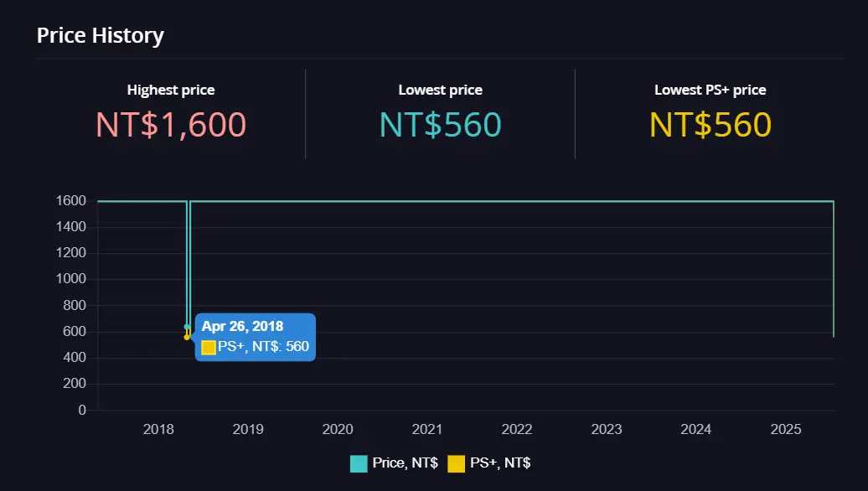Screen dimensions: 868x491
Task: Click the 'Price History' heading
Action: [101, 35]
